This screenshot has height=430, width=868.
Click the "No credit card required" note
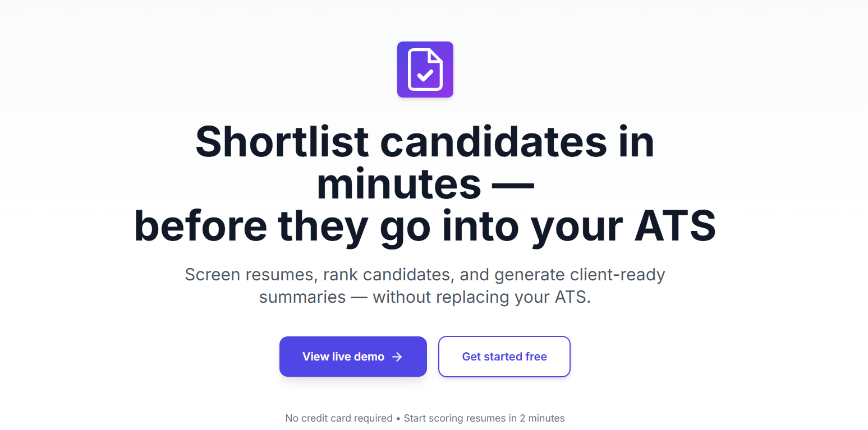(339, 418)
